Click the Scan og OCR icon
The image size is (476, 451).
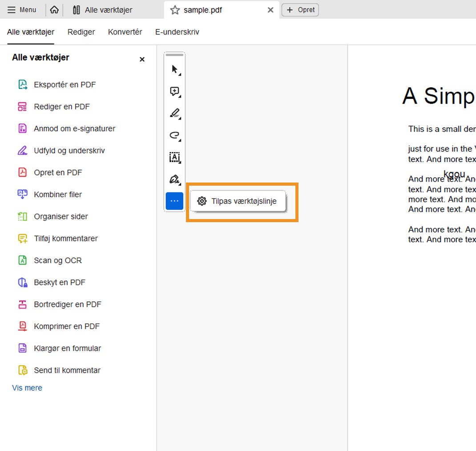coord(22,260)
